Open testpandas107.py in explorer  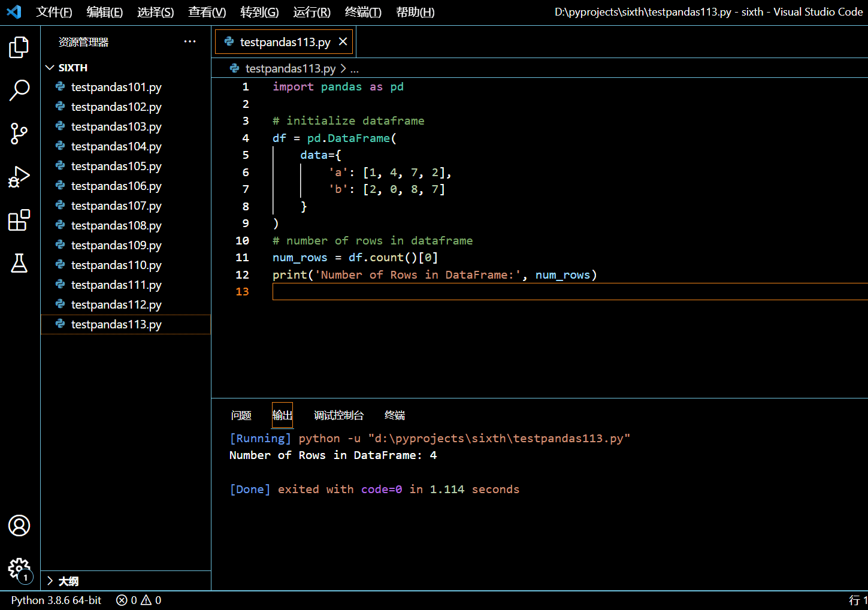(126, 206)
